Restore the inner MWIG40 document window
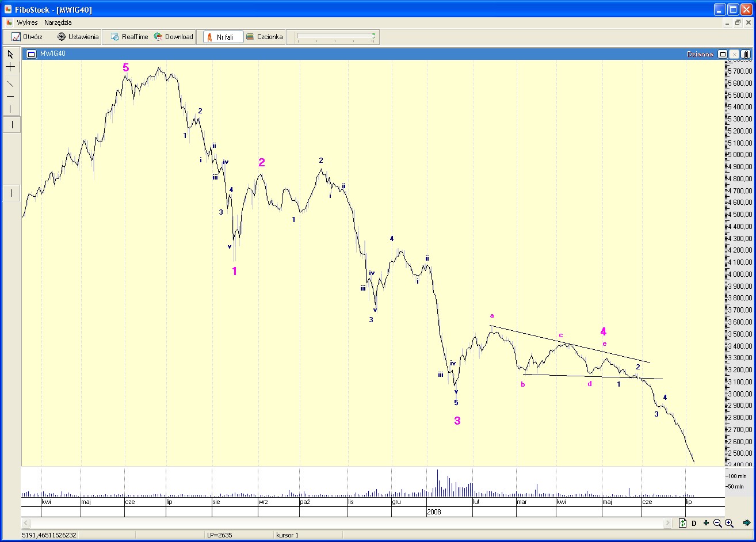 [x=738, y=22]
